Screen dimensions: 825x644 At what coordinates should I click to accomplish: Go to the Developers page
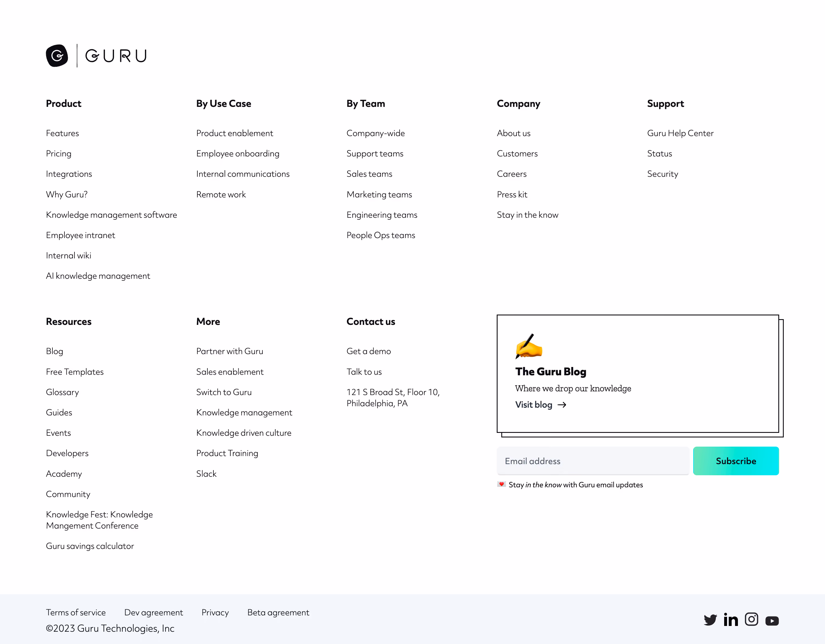tap(67, 453)
